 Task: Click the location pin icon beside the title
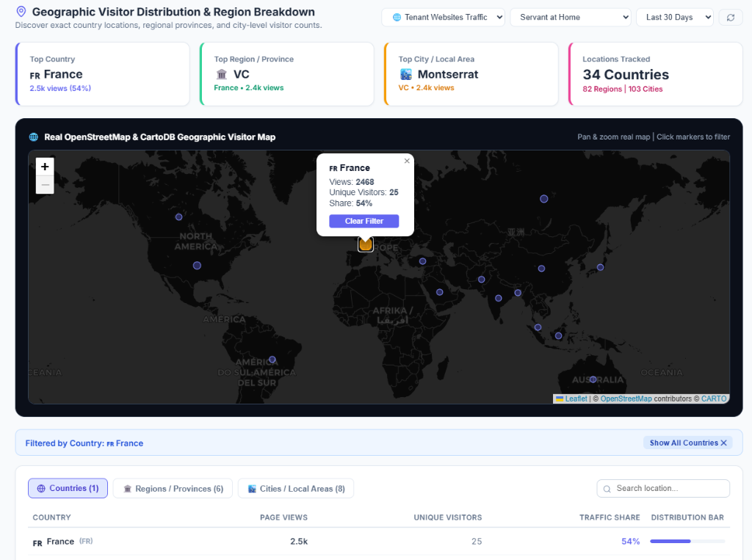click(x=21, y=11)
